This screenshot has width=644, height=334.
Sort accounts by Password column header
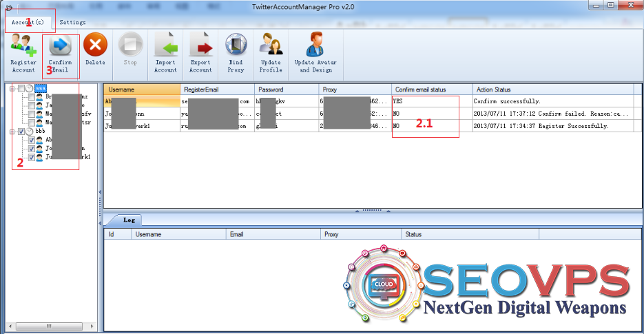click(x=287, y=90)
